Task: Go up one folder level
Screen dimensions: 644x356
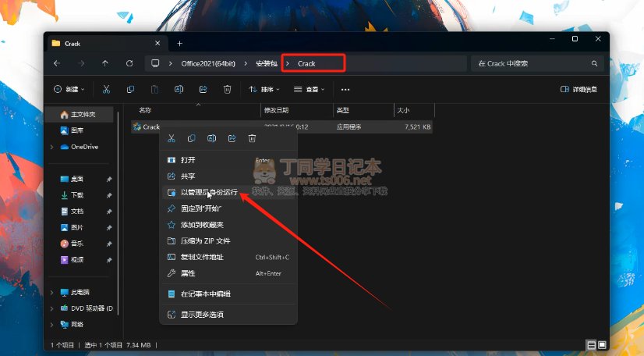Action: pos(105,63)
